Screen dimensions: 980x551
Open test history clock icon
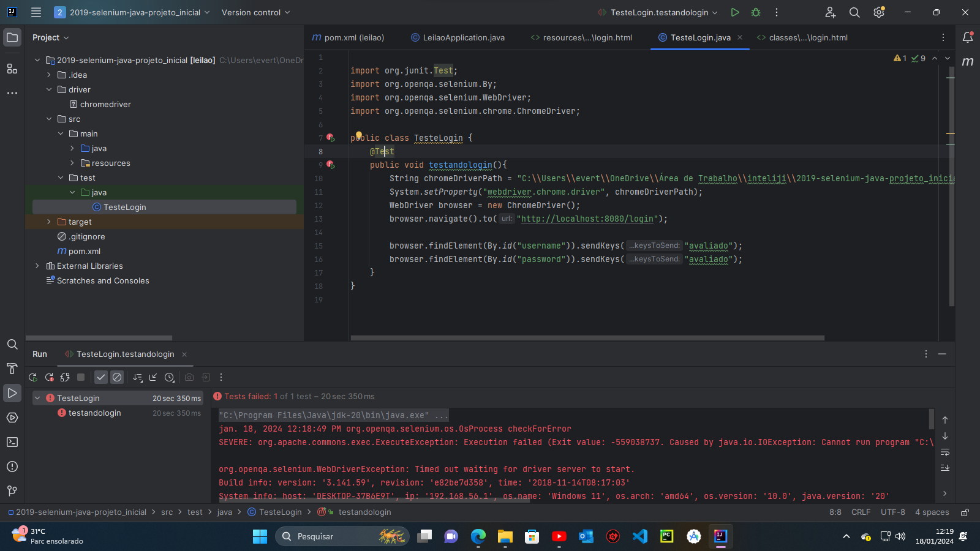coord(170,377)
